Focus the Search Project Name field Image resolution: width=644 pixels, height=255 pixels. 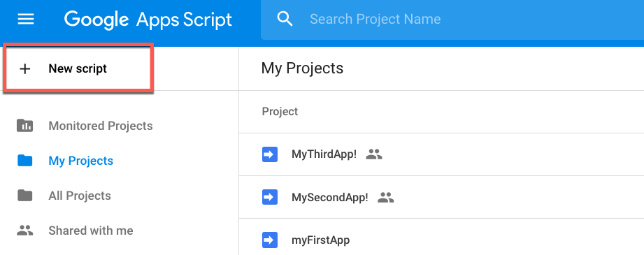point(452,20)
